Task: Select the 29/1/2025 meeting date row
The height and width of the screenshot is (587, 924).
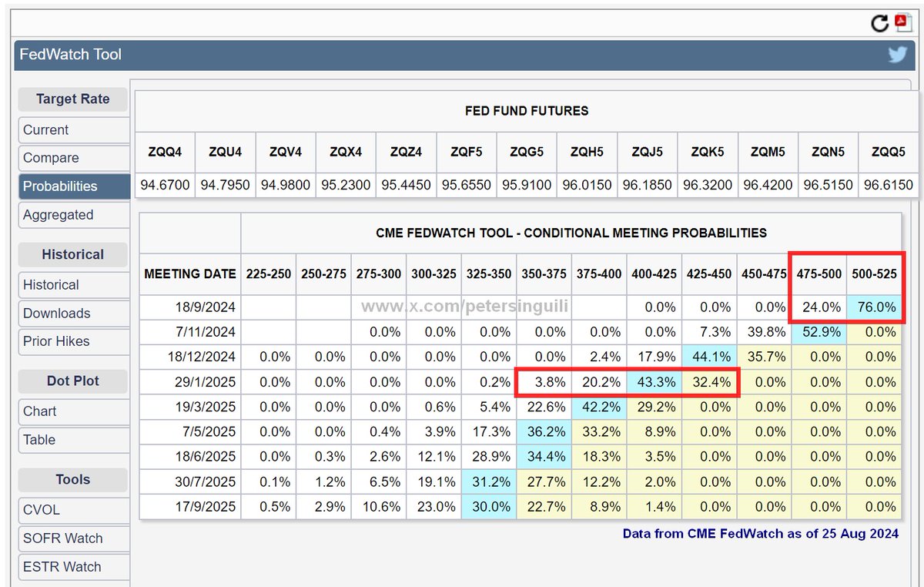Action: [521, 382]
